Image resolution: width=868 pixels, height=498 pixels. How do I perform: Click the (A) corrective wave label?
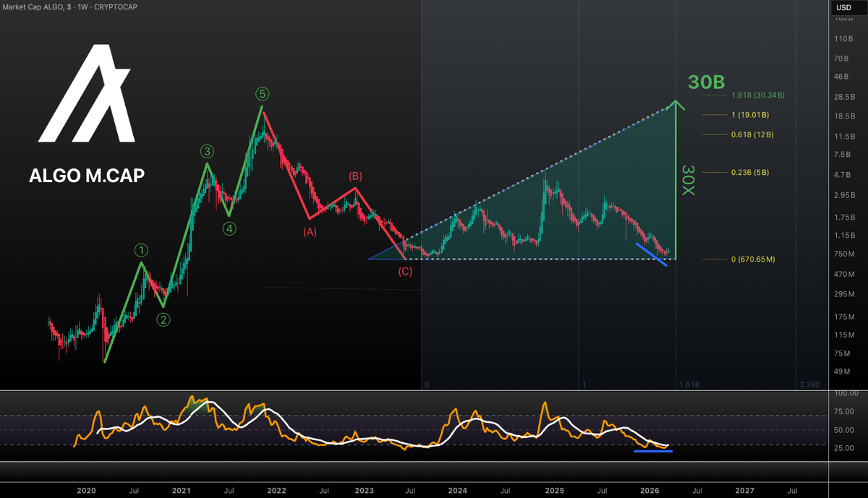pos(310,231)
